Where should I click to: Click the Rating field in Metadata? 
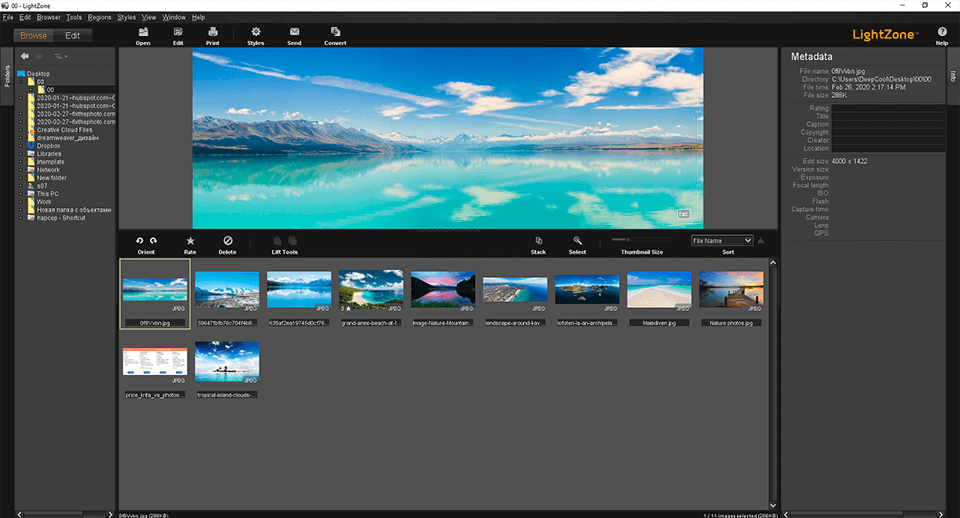(x=888, y=108)
